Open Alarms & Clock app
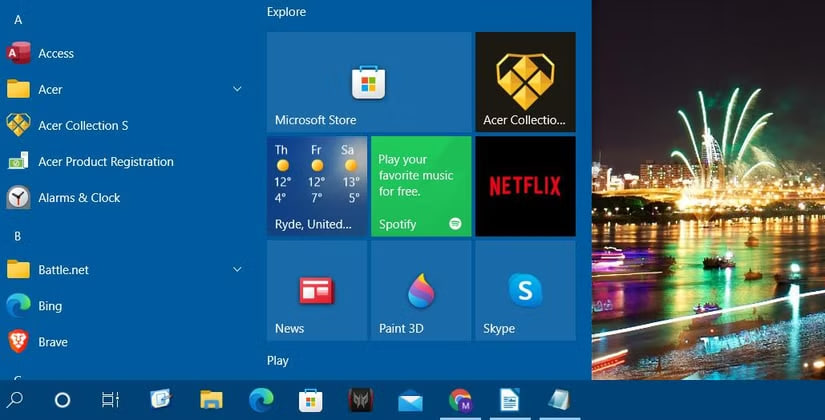825x420 pixels. coord(126,197)
